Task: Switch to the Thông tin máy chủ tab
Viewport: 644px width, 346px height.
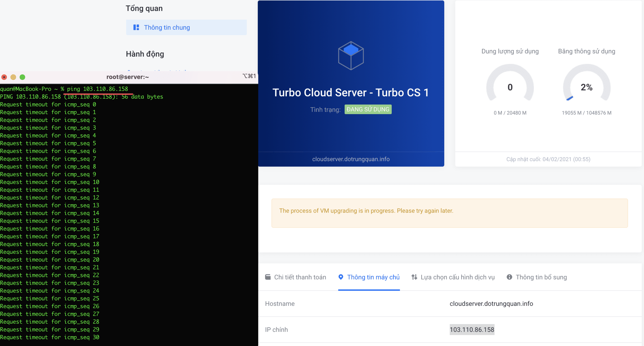Action: pyautogui.click(x=373, y=277)
